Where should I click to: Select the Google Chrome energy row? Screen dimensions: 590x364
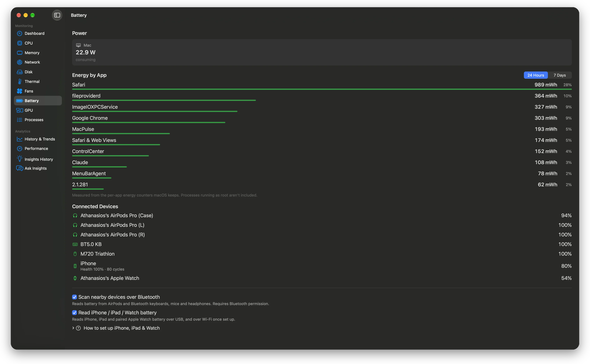coord(322,119)
